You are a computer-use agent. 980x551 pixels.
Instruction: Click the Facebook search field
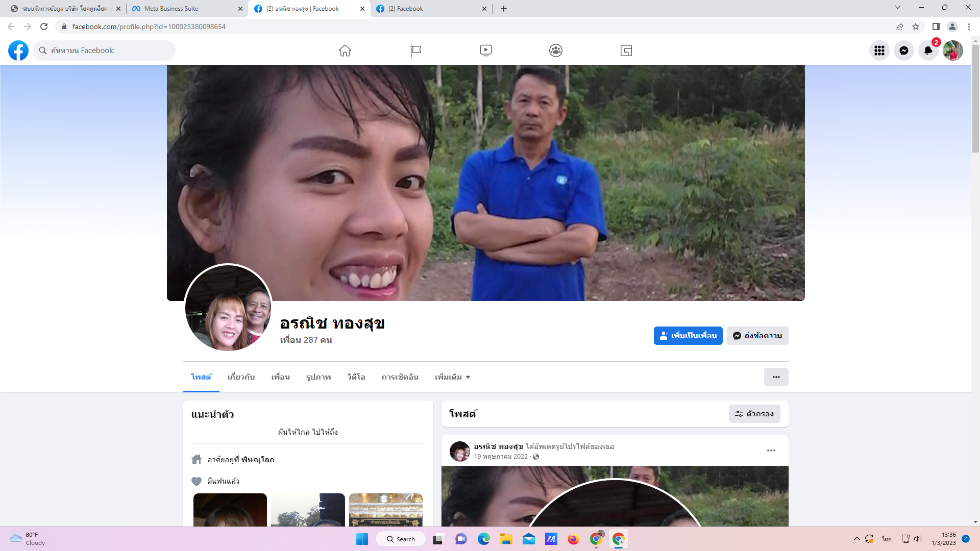[x=105, y=51]
